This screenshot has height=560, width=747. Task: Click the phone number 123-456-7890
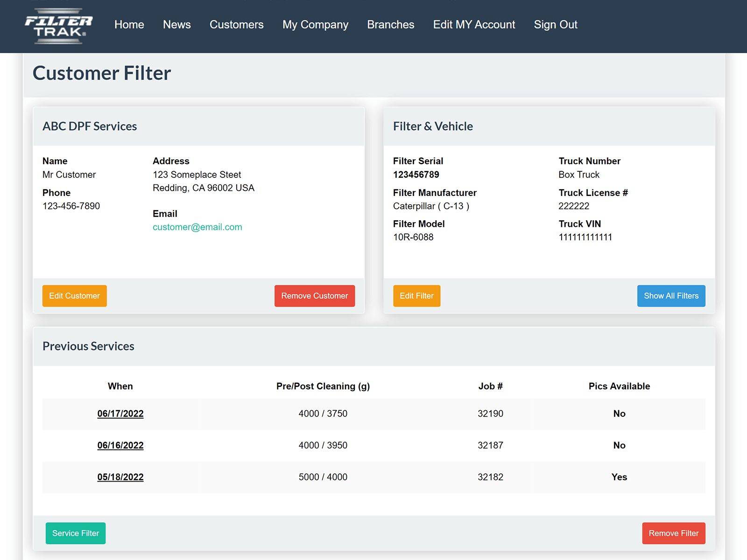tap(71, 206)
